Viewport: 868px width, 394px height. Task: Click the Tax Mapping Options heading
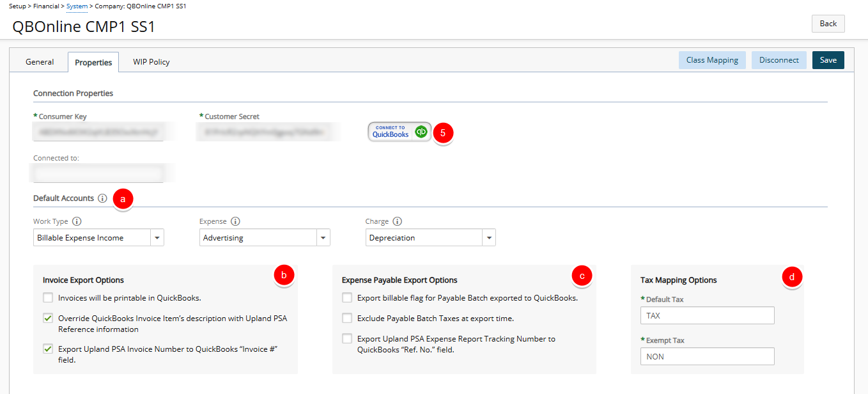point(679,280)
